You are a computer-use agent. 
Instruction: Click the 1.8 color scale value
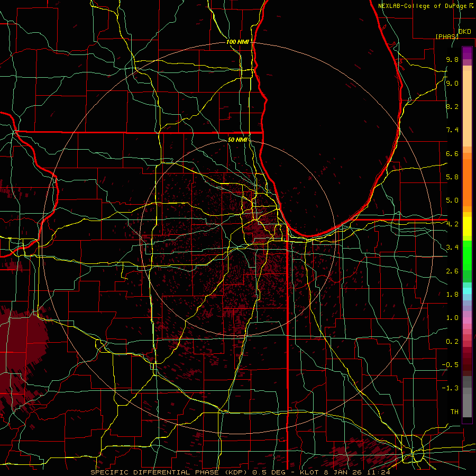tap(452, 295)
